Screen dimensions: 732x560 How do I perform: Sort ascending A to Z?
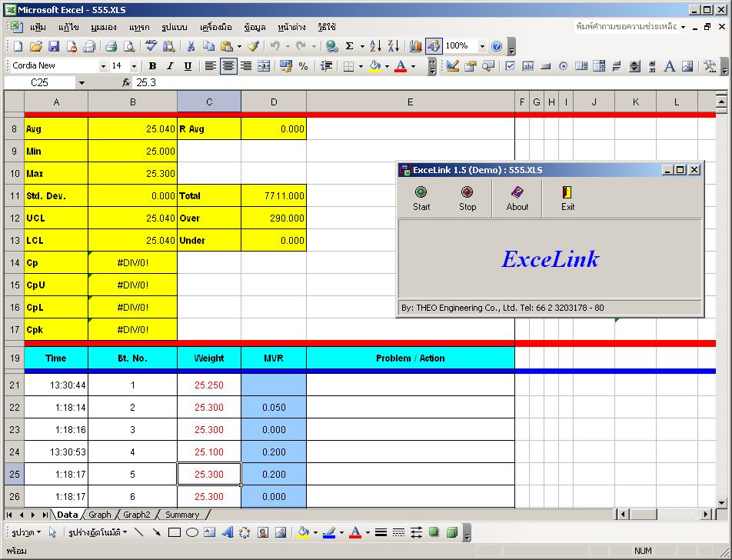(375, 46)
